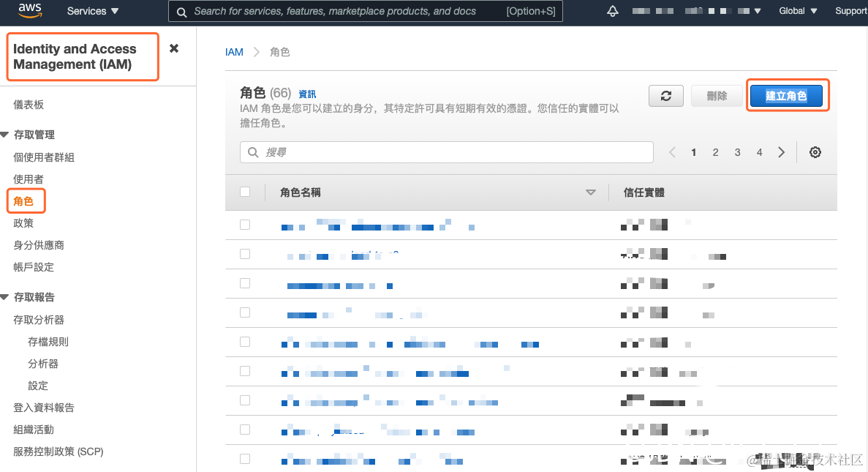Go to page 4 of roles

pyautogui.click(x=760, y=152)
